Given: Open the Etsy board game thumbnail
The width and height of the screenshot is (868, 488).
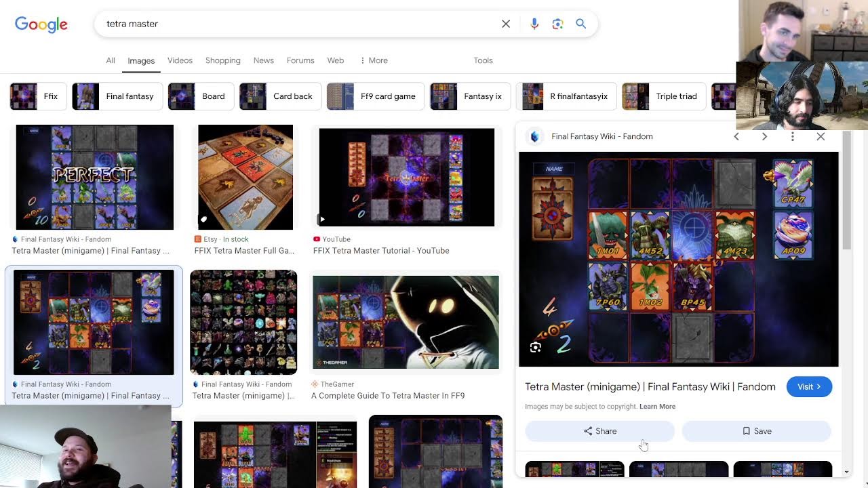Looking at the screenshot, I should [x=245, y=178].
